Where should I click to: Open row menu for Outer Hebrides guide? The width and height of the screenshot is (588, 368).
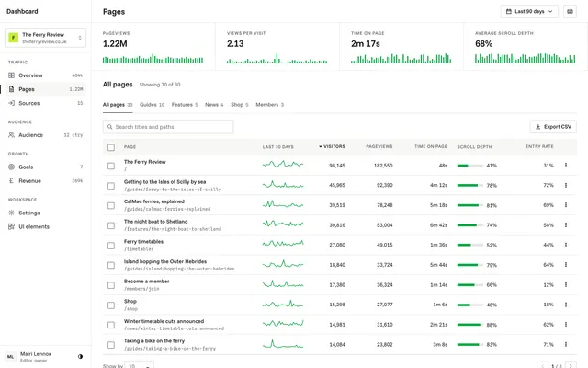566,265
